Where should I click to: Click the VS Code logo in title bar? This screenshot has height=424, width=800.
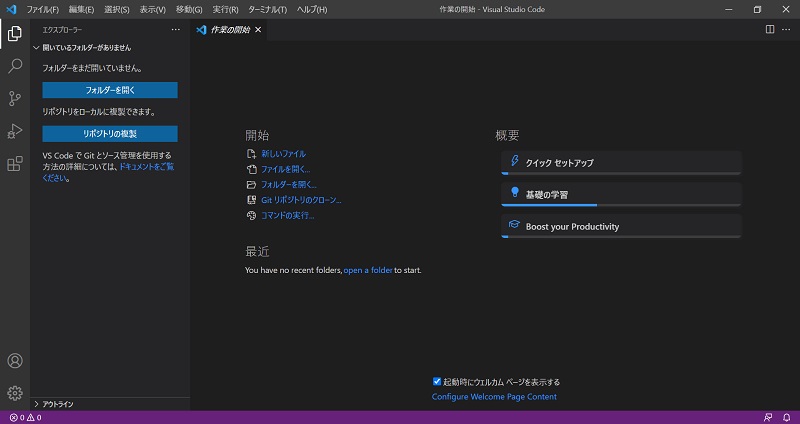point(11,9)
